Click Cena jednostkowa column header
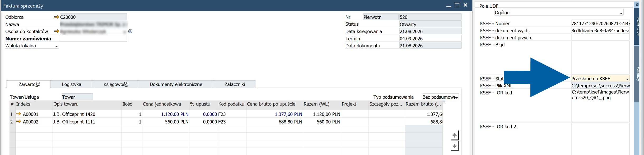 click(x=166, y=105)
